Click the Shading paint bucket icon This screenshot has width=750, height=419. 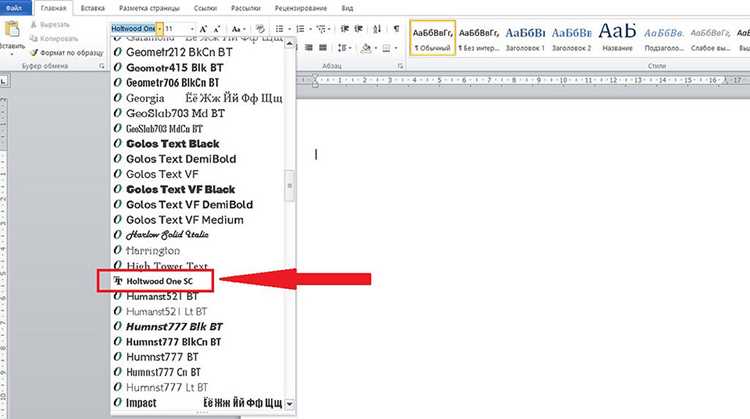pyautogui.click(x=366, y=48)
